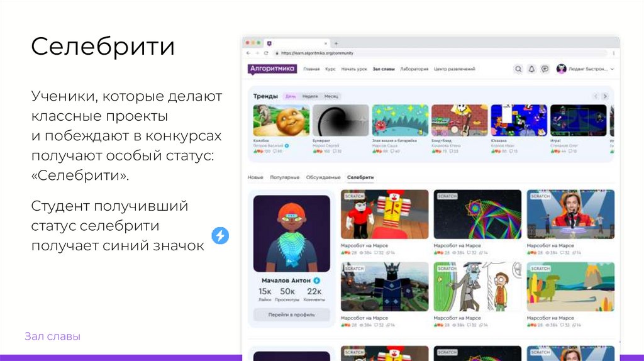
Task: Click the 22к comments counter
Action: point(314,291)
